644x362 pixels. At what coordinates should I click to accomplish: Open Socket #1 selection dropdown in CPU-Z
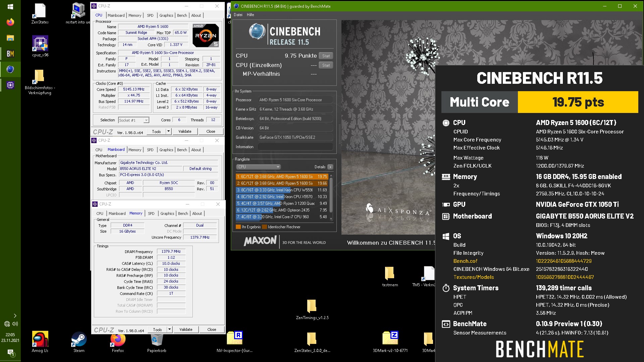click(133, 120)
